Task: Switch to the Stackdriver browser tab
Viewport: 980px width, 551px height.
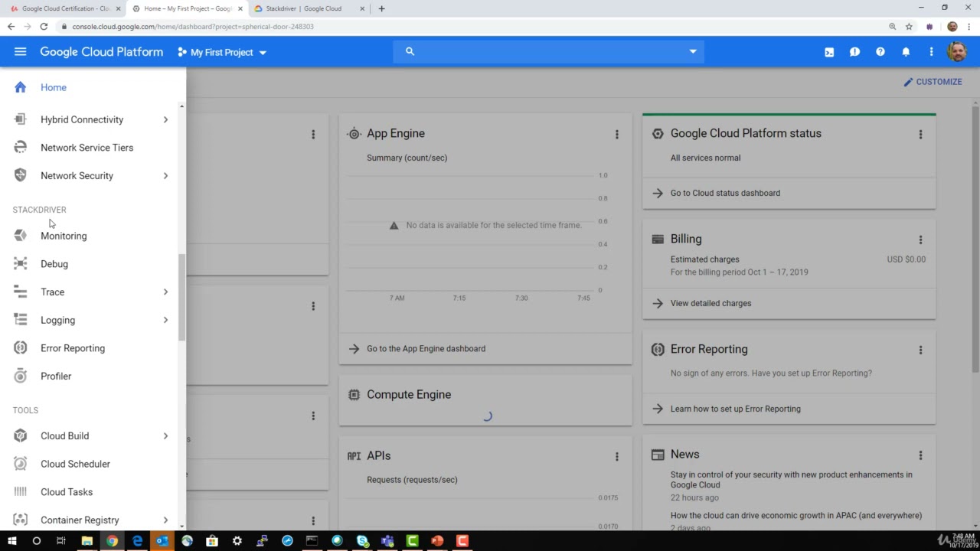Action: pos(308,8)
